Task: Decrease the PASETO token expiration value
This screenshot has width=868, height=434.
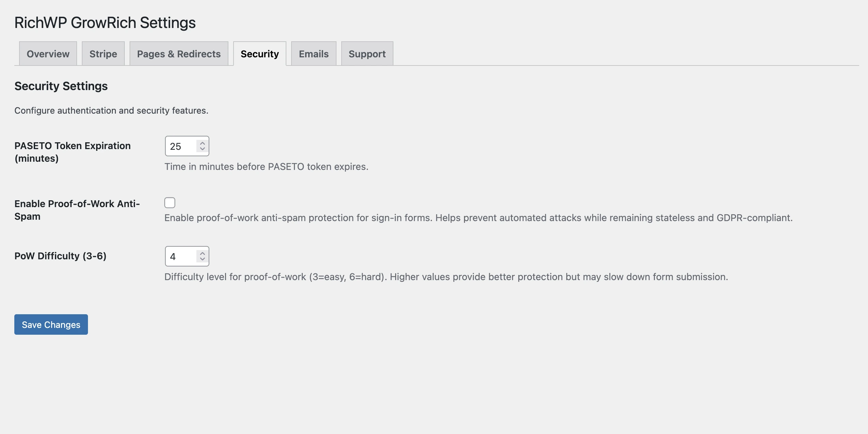Action: tap(203, 149)
